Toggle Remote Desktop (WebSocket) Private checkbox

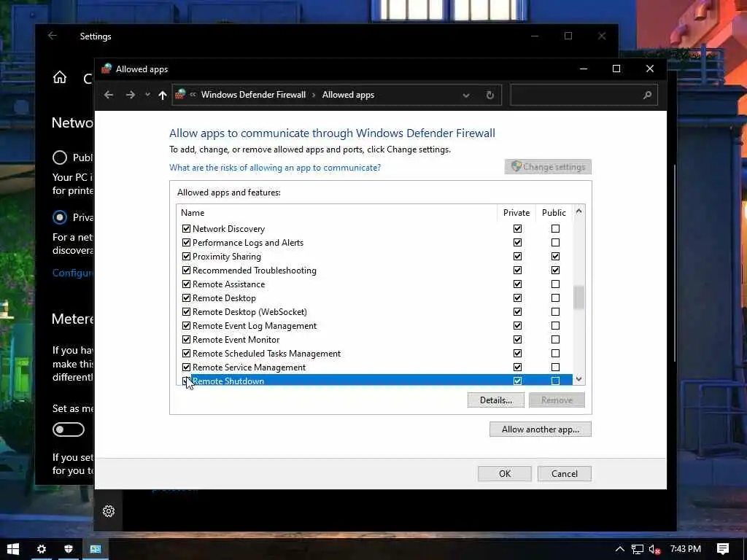(517, 312)
